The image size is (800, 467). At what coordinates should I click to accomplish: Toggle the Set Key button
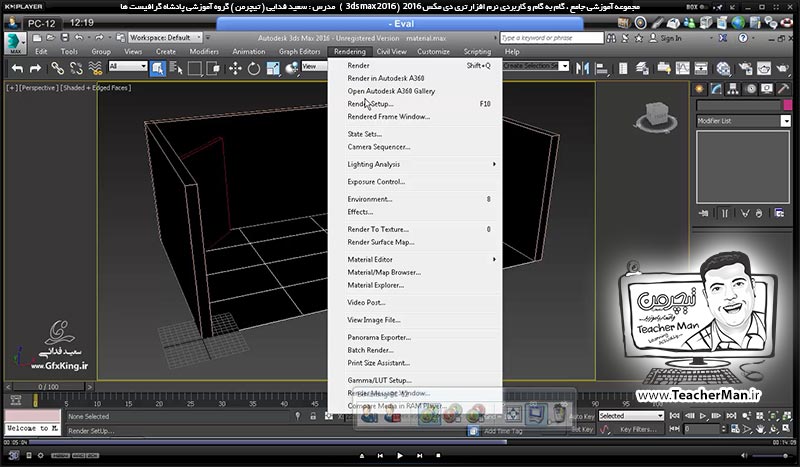pos(582,429)
